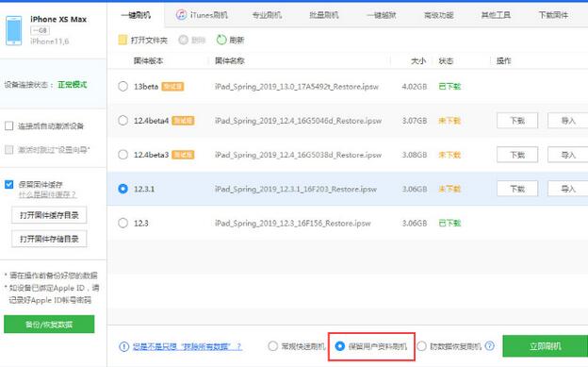Click 已下载 status in 13beta row
This screenshot has width=588, height=367.
(449, 87)
